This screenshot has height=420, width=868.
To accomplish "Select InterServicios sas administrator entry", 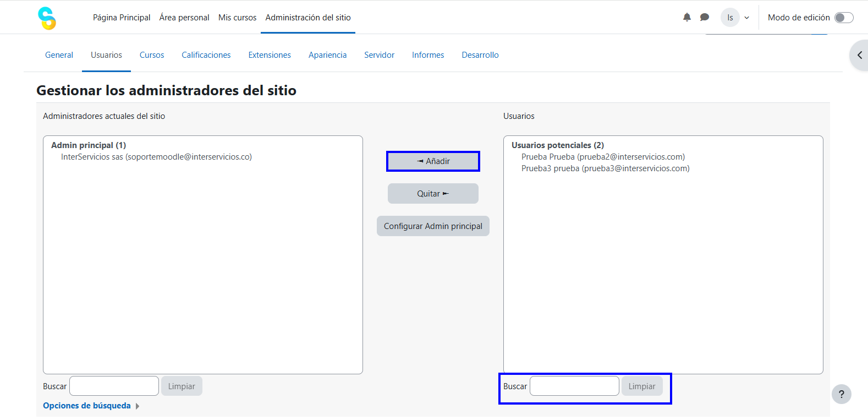I will 156,157.
